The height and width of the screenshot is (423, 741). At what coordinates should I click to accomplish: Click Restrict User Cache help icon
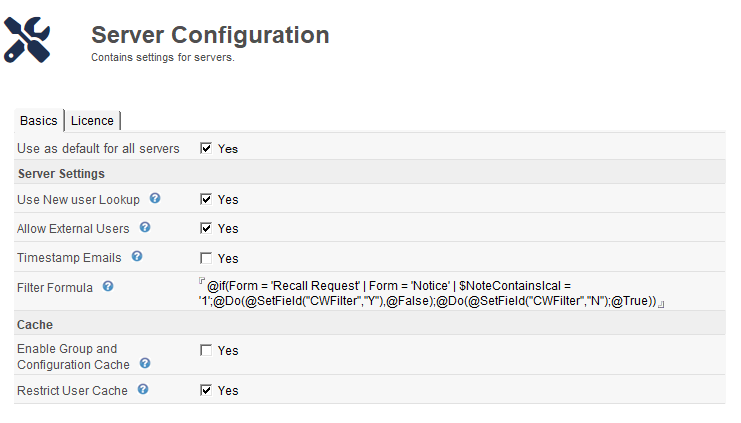coord(143,389)
